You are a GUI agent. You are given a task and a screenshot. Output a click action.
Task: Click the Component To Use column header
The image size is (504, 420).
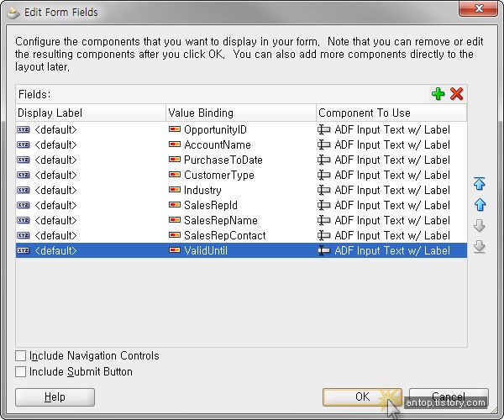tap(391, 113)
